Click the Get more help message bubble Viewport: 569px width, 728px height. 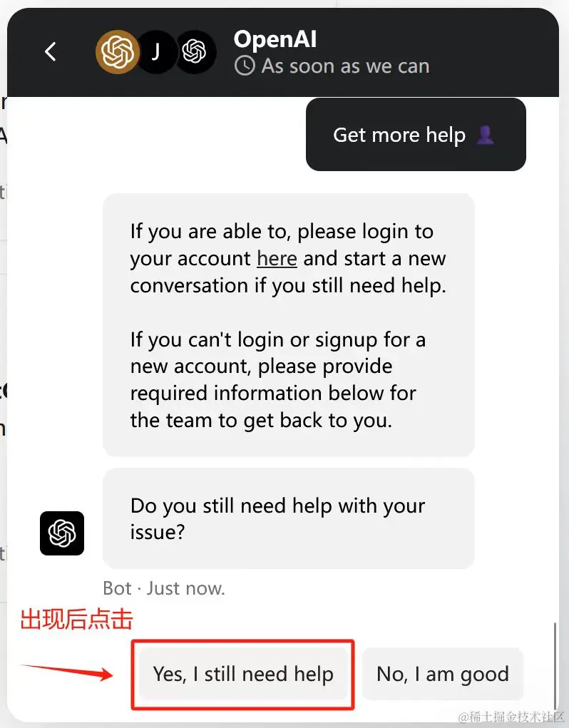416,134
